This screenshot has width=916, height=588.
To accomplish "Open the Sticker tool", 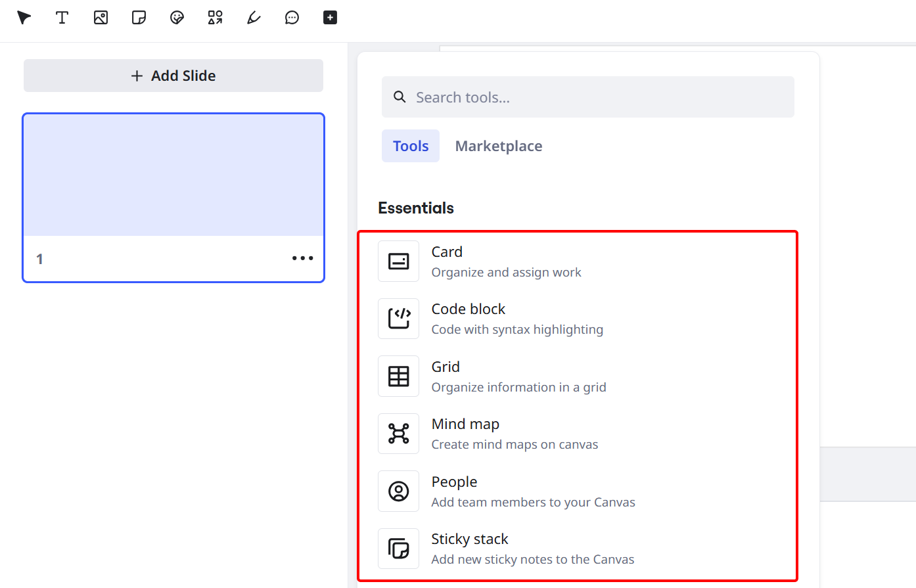I will (x=177, y=18).
